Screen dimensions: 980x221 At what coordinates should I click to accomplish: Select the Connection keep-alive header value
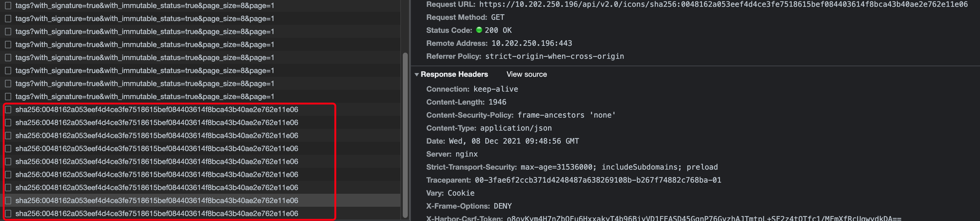pos(495,89)
